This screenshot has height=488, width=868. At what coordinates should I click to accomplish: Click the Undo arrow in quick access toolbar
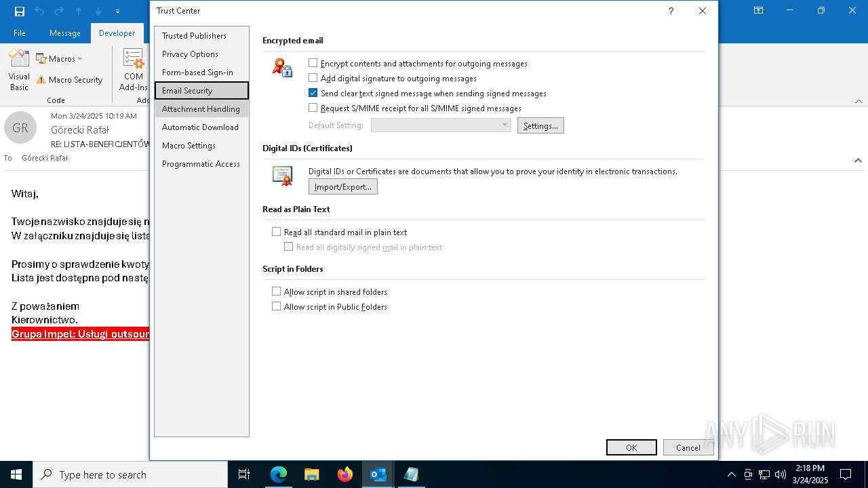pos(39,11)
